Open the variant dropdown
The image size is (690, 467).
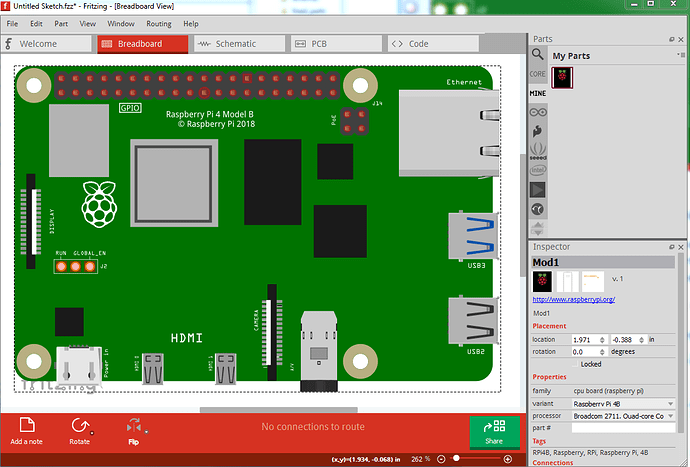click(623, 404)
